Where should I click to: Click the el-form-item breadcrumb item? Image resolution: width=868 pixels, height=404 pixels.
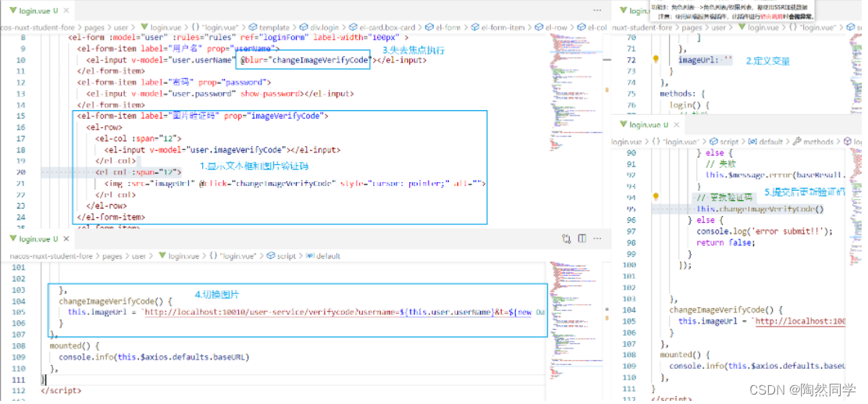503,27
